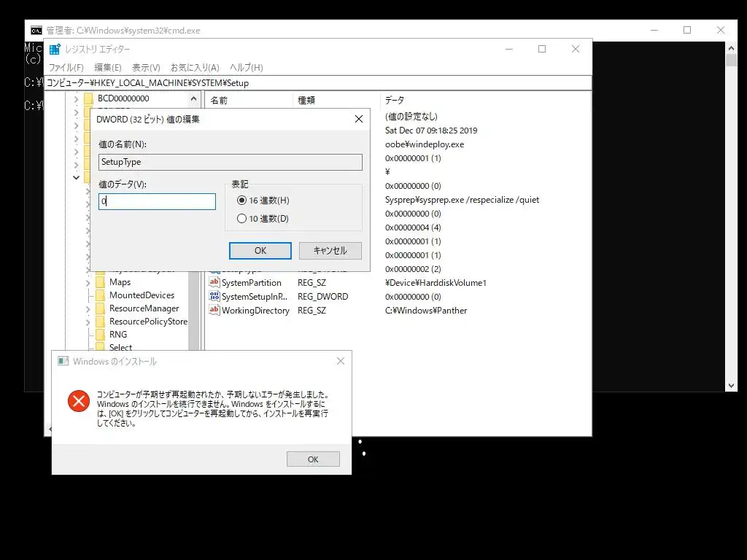Click the 値の名前 SetupType field
This screenshot has width=747, height=560.
(230, 162)
